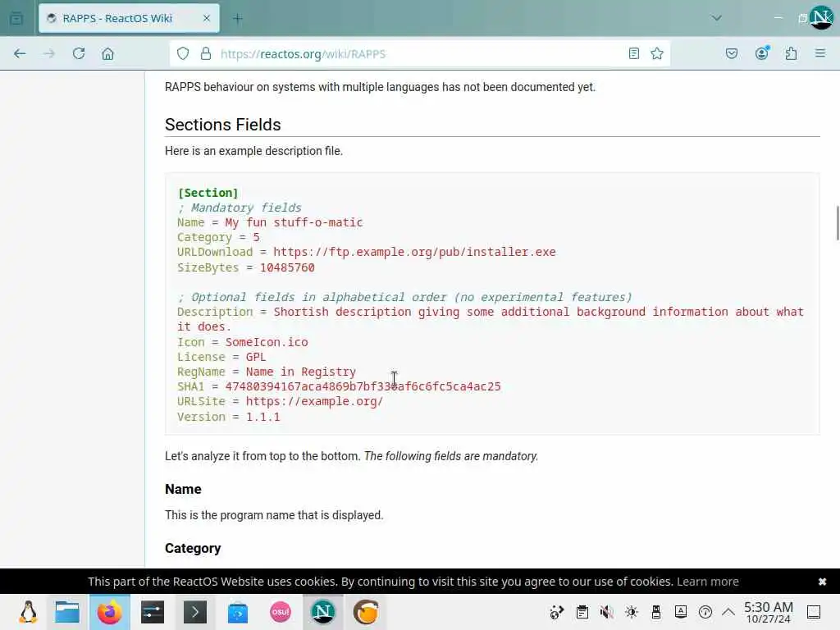Click the https://example.org/ URLSite value
This screenshot has height=630, width=840.
314,401
